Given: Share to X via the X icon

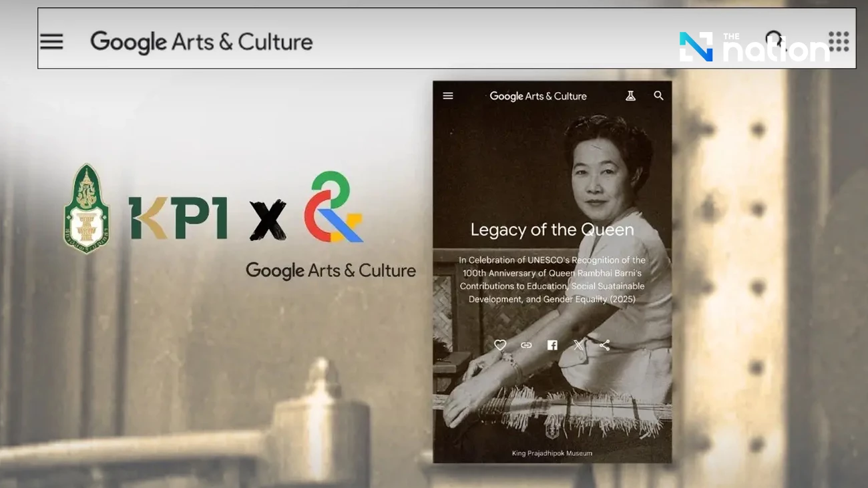Looking at the screenshot, I should (578, 345).
